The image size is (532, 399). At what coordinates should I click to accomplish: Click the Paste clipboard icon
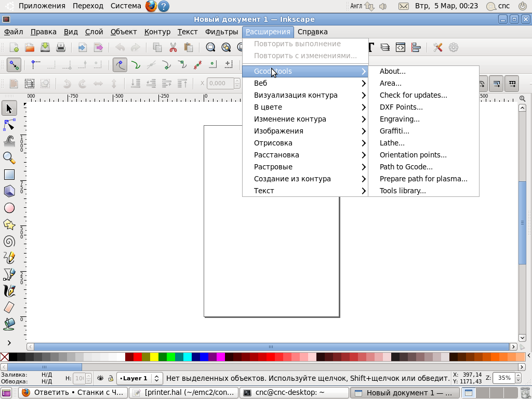[x=188, y=47]
